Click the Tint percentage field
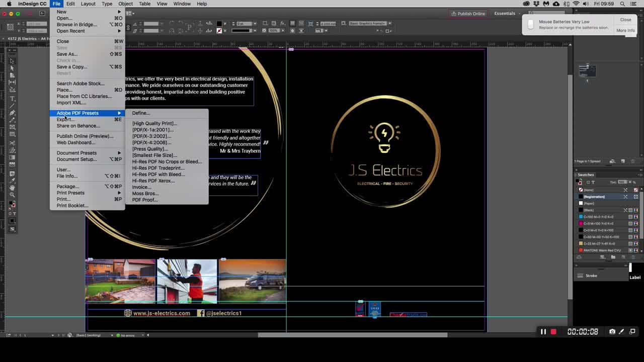The height and width of the screenshot is (362, 644). tap(622, 182)
